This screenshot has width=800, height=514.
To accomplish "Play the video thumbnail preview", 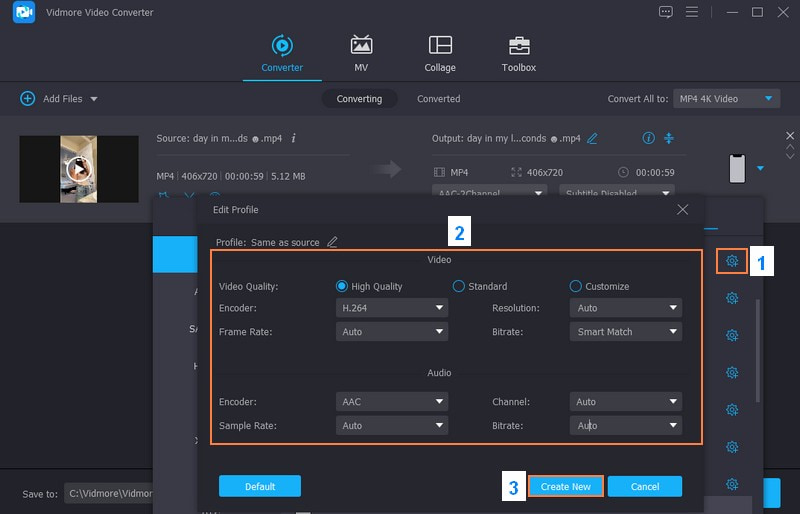I will 79,169.
